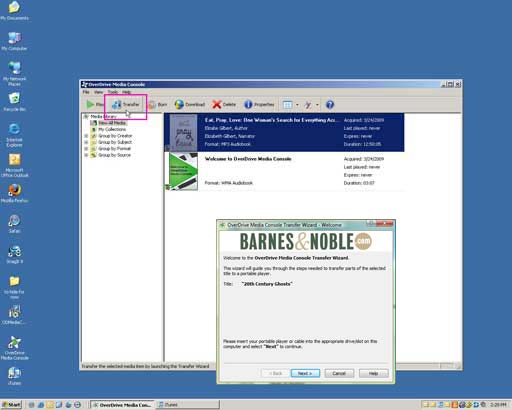Image resolution: width=512 pixels, height=410 pixels.
Task: Click the Burn toolbar button
Action: coord(158,105)
